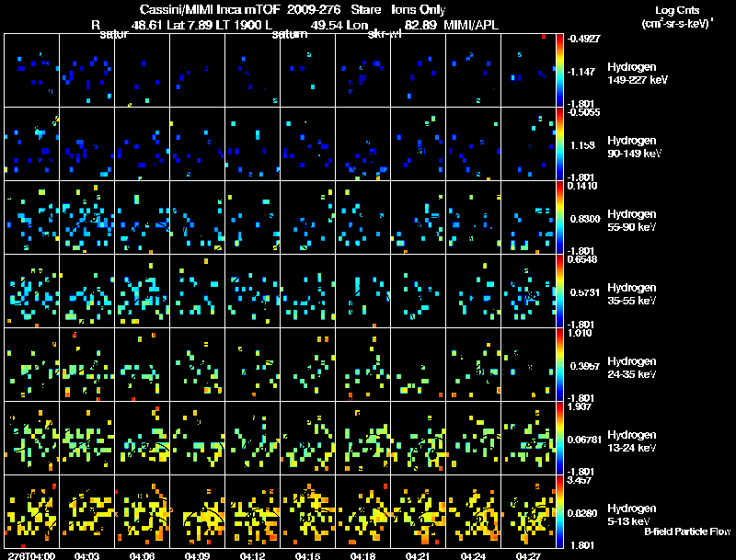Click the Hydrogen 5-13 keV color bar
This screenshot has width=736, height=560.
[559, 512]
